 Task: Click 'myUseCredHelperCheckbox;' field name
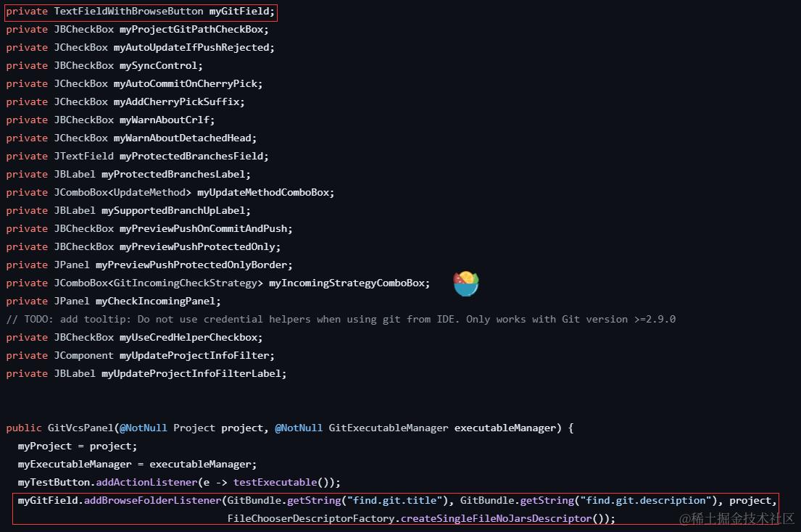coord(191,338)
